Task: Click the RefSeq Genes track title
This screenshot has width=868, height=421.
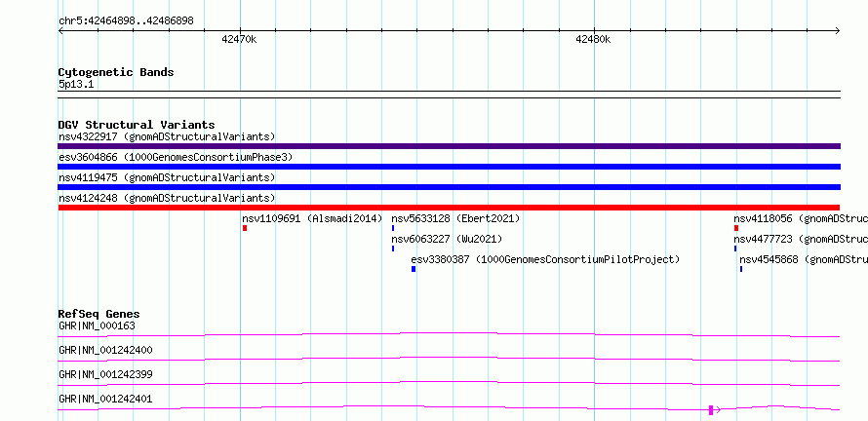Action: click(x=99, y=314)
